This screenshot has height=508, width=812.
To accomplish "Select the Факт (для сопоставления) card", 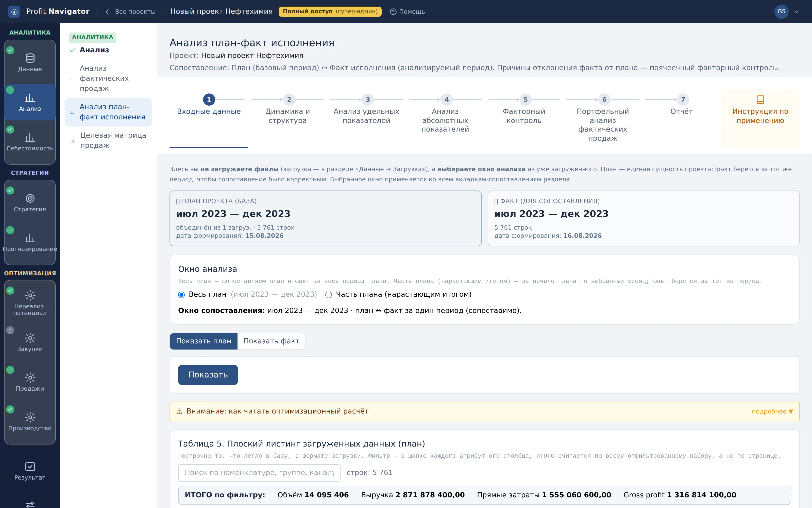I will click(x=643, y=218).
